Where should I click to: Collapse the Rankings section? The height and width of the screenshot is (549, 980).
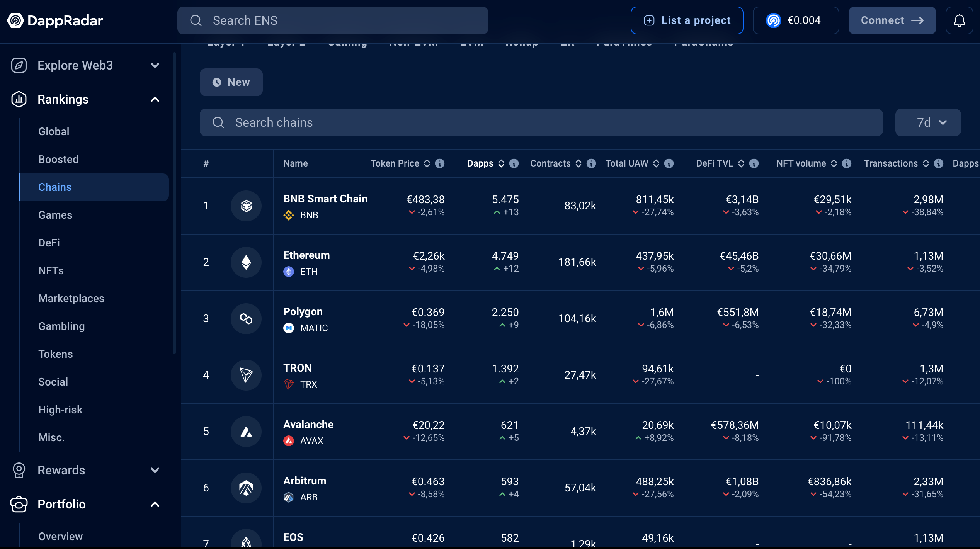155,99
